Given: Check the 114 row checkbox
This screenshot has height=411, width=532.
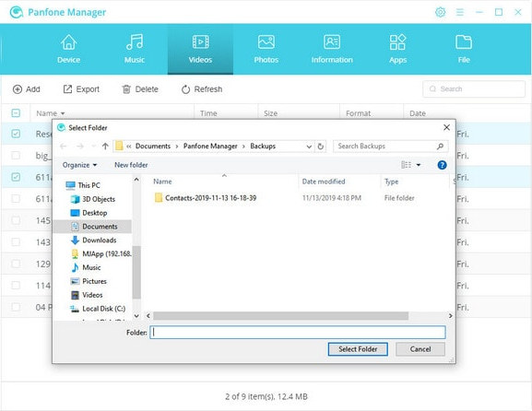Looking at the screenshot, I should click(x=16, y=286).
